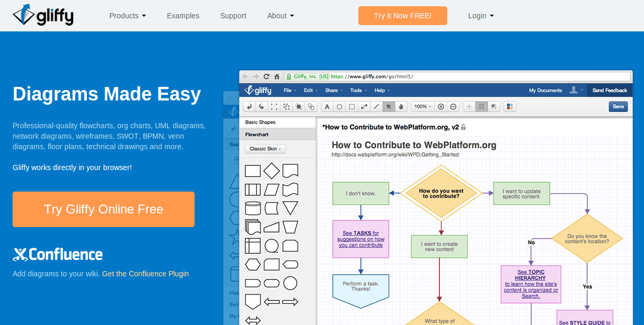Open the Help menu in editor
The width and height of the screenshot is (644, 325).
click(382, 90)
